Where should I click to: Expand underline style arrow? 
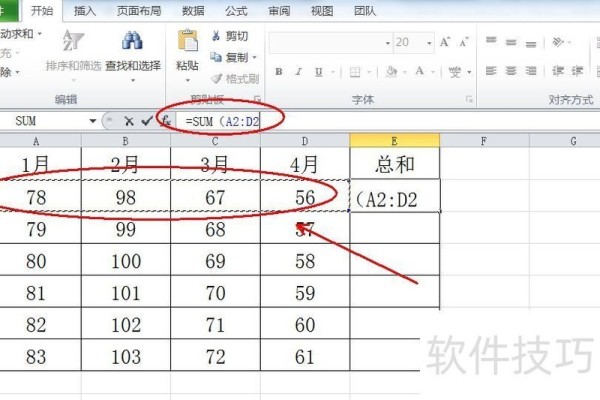(x=333, y=72)
